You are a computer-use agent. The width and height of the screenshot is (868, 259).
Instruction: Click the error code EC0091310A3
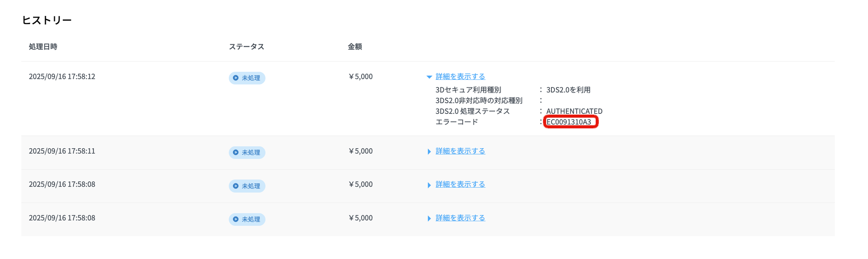coord(569,122)
